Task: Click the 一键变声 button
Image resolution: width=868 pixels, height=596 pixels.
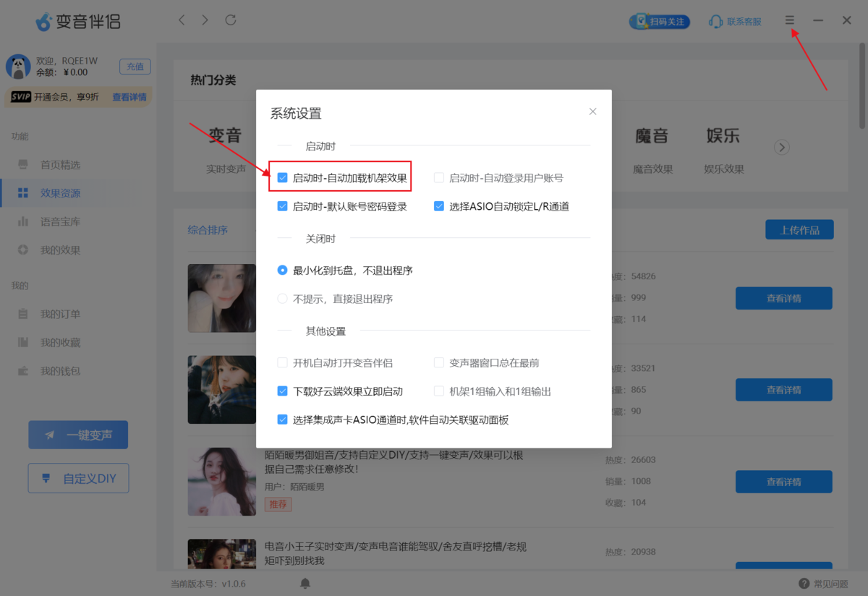Action: [x=78, y=435]
